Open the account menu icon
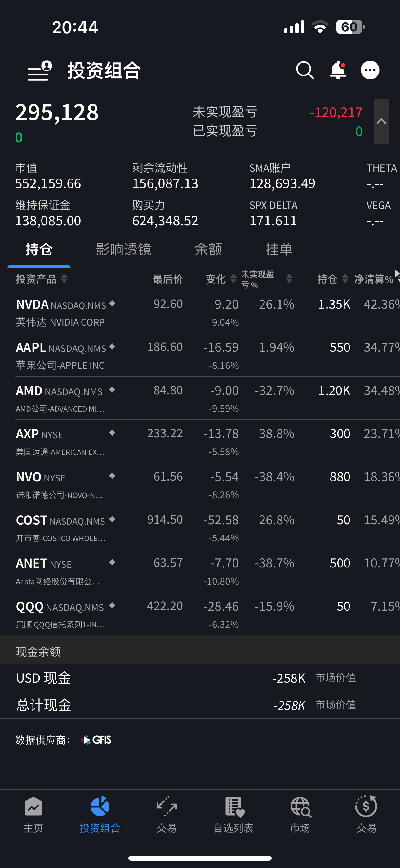This screenshot has height=868, width=400. (40, 71)
